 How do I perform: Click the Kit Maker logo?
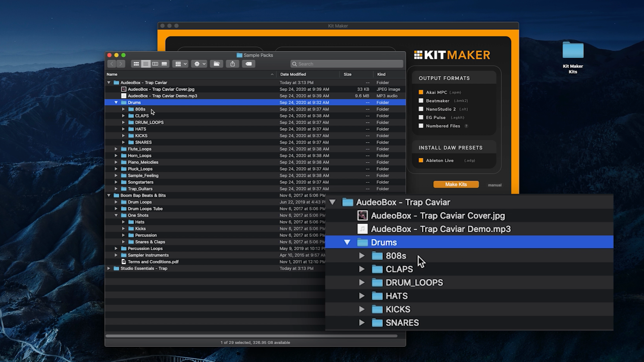coord(452,55)
